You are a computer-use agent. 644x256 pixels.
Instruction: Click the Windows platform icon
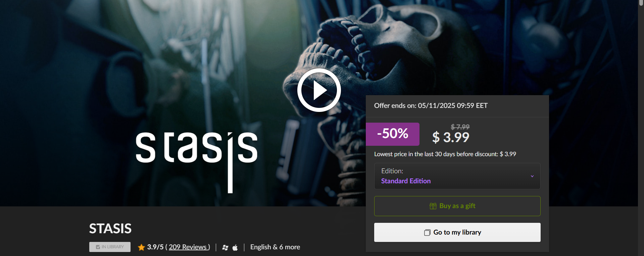(x=225, y=248)
